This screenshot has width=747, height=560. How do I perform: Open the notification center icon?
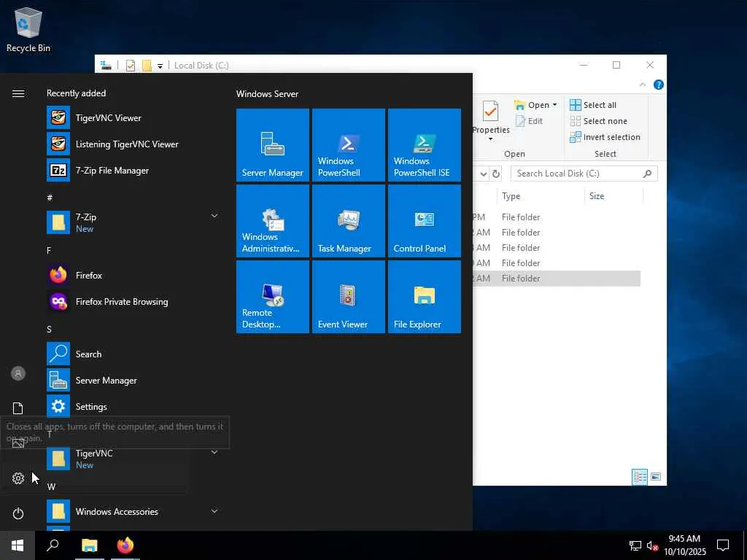point(723,545)
